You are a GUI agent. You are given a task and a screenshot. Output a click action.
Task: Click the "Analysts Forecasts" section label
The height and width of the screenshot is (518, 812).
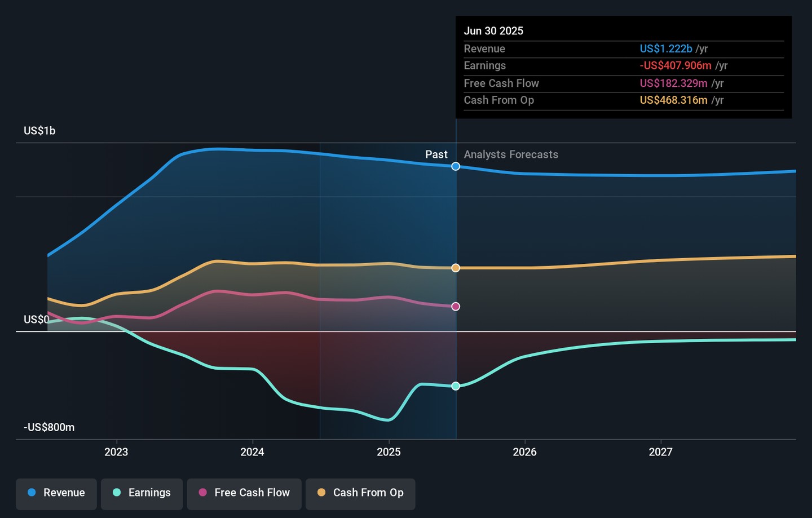[x=511, y=154]
